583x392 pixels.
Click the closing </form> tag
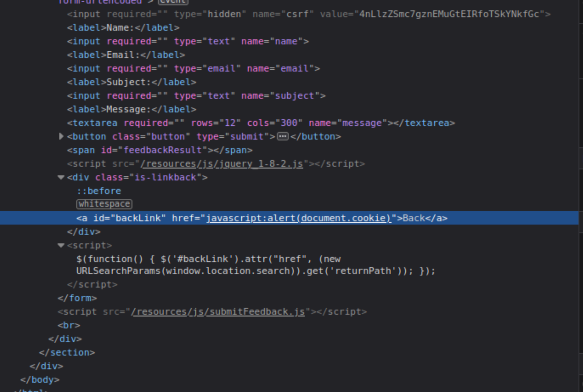(x=77, y=298)
